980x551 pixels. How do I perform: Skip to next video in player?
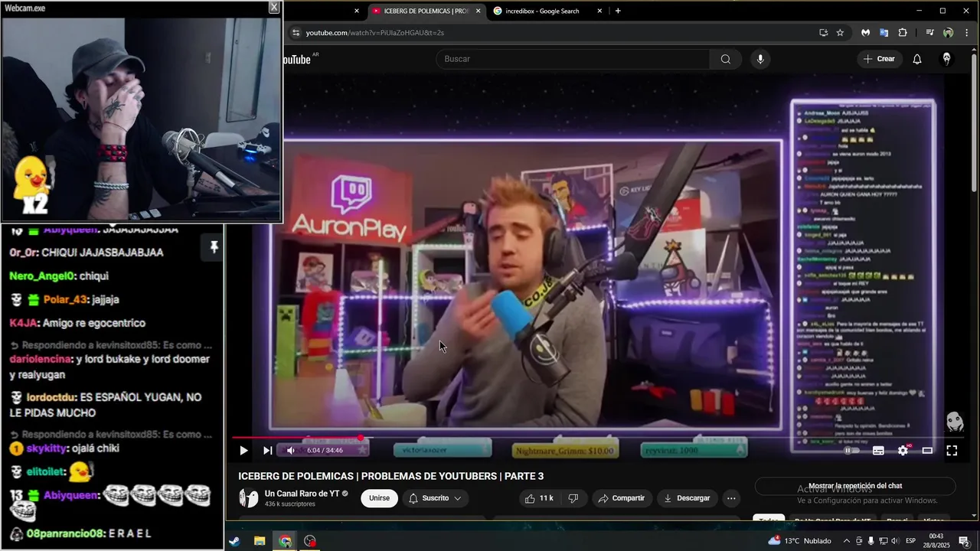coord(267,451)
